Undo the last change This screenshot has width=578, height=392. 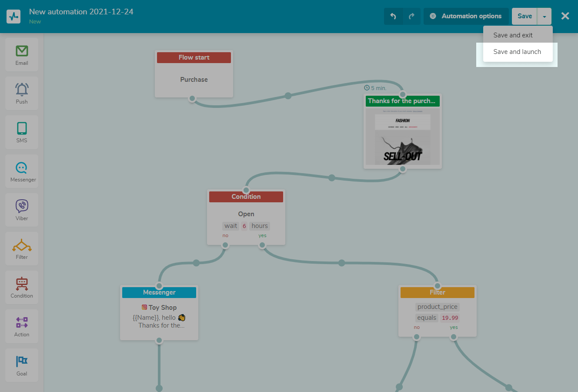click(393, 16)
